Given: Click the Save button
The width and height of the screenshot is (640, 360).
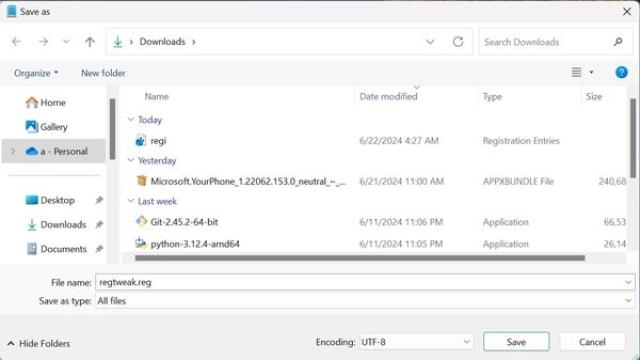Looking at the screenshot, I should [516, 342].
